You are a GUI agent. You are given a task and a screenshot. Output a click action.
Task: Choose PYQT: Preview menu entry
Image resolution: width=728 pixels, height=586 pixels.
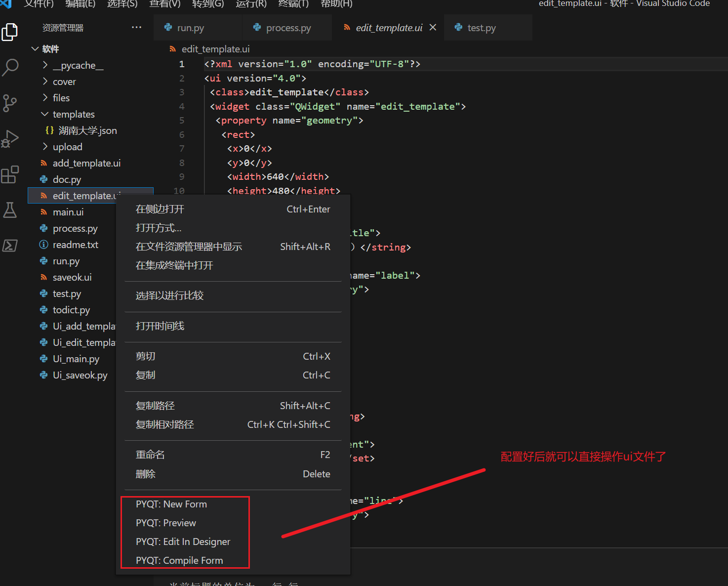click(x=233, y=523)
